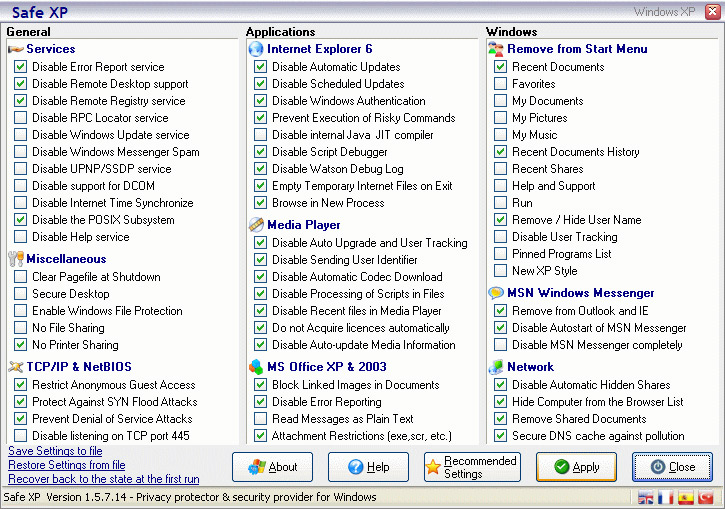Viewport: 725px width, 509px height.
Task: Click the version text in status bar
Action: click(190, 497)
